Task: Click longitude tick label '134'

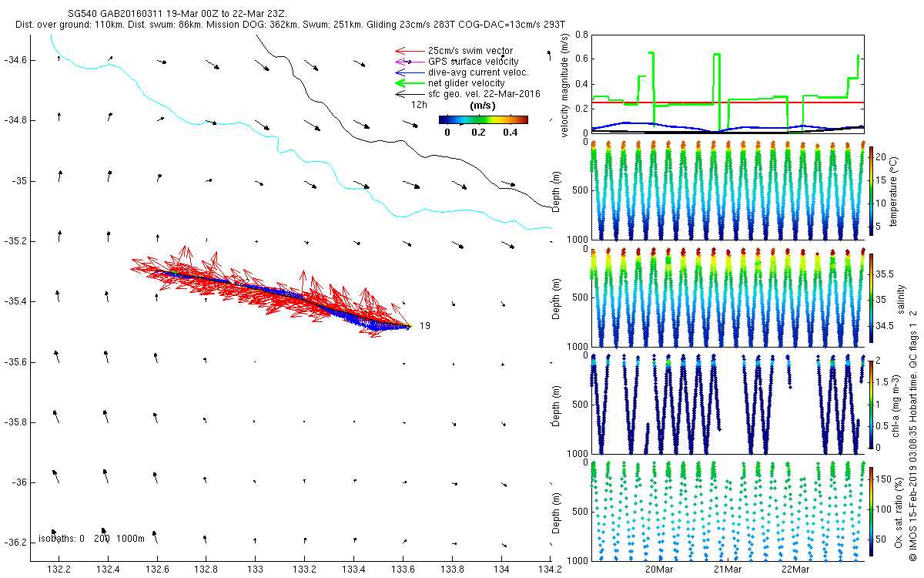Action: pos(502,569)
